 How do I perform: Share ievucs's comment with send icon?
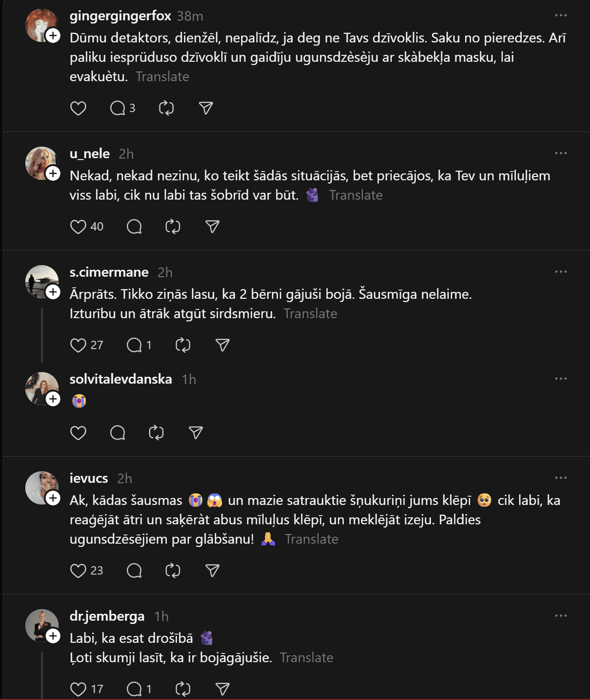(x=212, y=570)
